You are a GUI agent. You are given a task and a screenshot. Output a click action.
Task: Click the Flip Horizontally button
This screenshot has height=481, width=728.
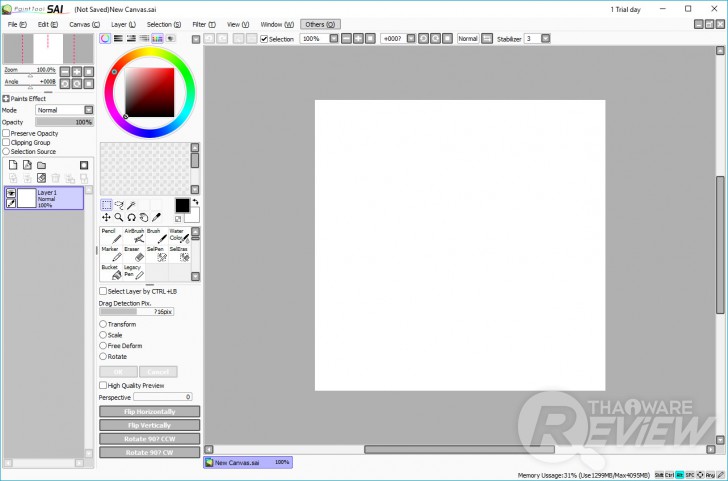tap(150, 412)
